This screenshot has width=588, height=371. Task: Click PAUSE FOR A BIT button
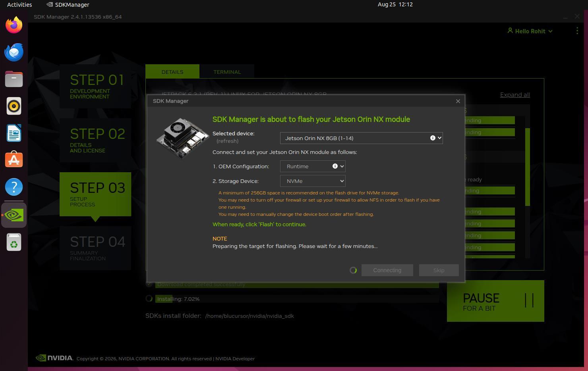pos(495,301)
